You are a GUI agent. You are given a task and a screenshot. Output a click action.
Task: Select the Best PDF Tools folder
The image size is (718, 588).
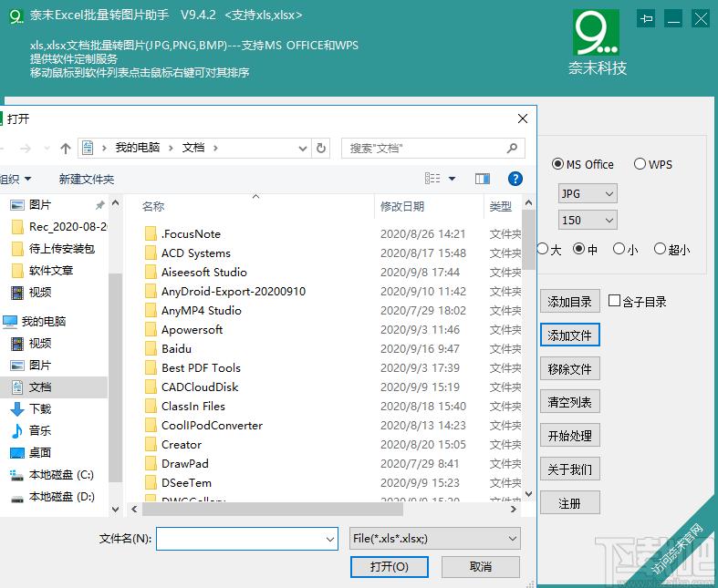(x=193, y=368)
